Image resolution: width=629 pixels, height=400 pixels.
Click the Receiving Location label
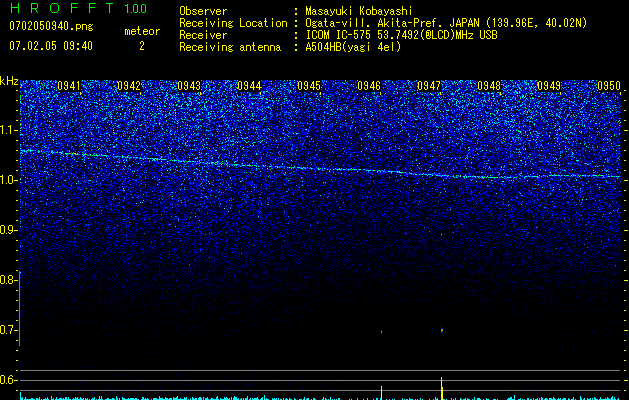(x=233, y=23)
